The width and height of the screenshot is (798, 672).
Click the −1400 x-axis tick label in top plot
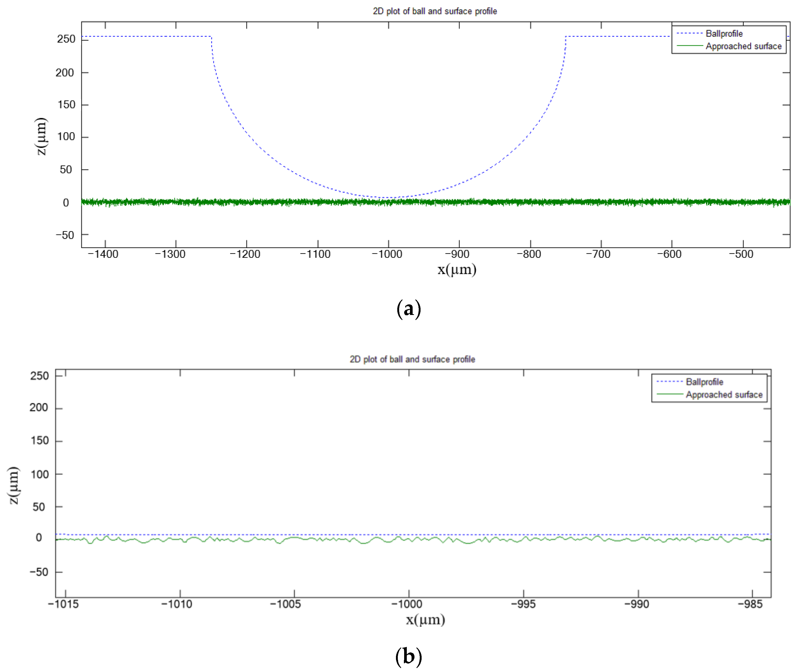[103, 254]
